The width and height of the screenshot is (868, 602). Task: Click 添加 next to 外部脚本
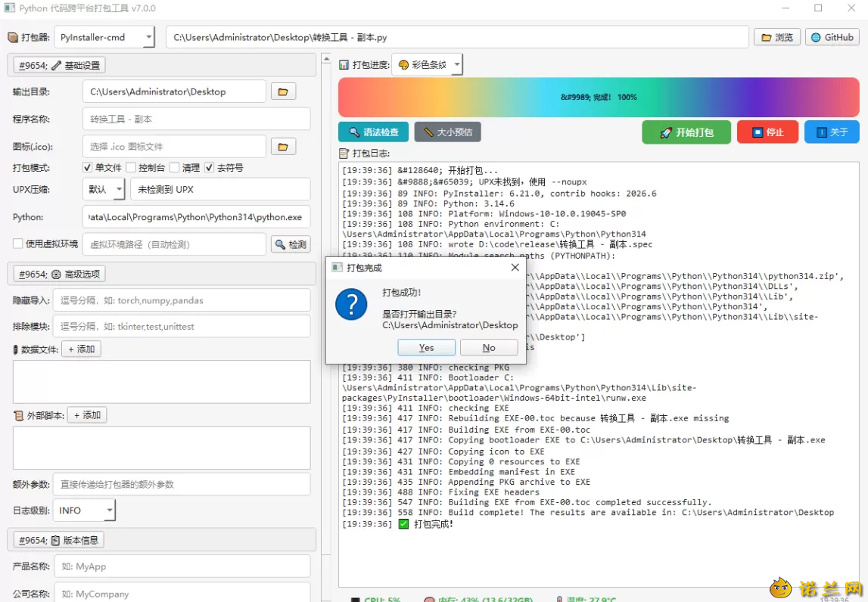[87, 415]
